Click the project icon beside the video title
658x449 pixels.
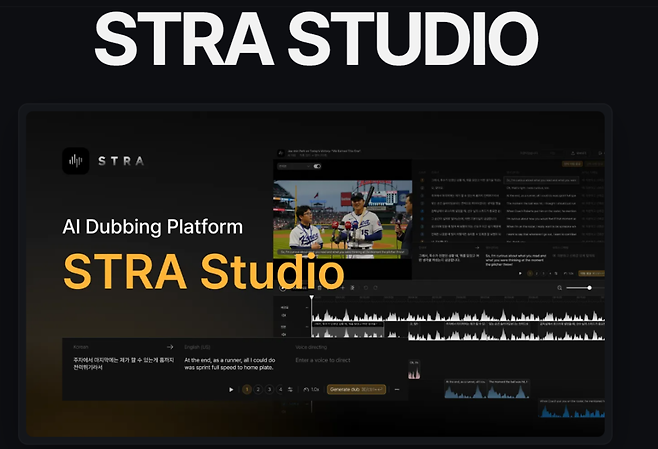point(281,153)
